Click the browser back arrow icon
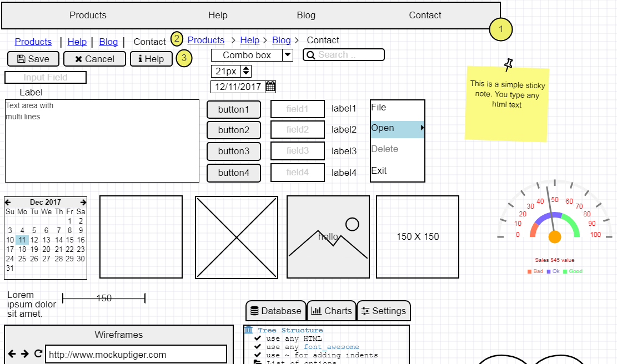This screenshot has height=364, width=617. 12,353
